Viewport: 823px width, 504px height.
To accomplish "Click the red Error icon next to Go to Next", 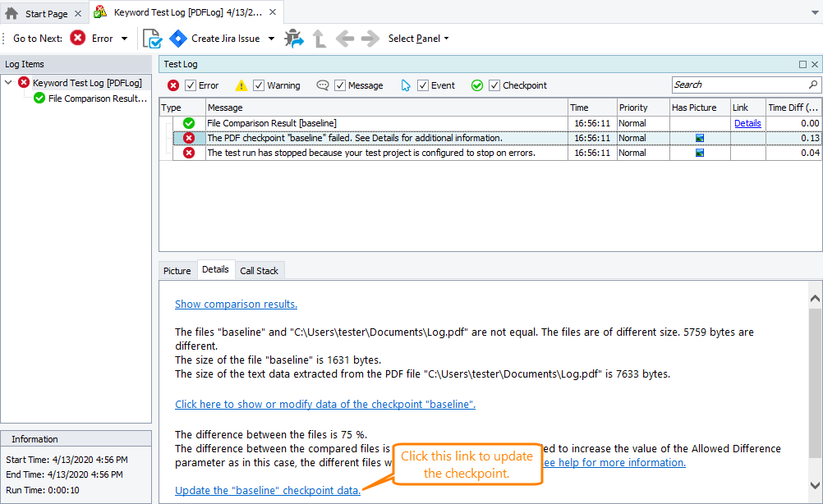I will coord(78,38).
